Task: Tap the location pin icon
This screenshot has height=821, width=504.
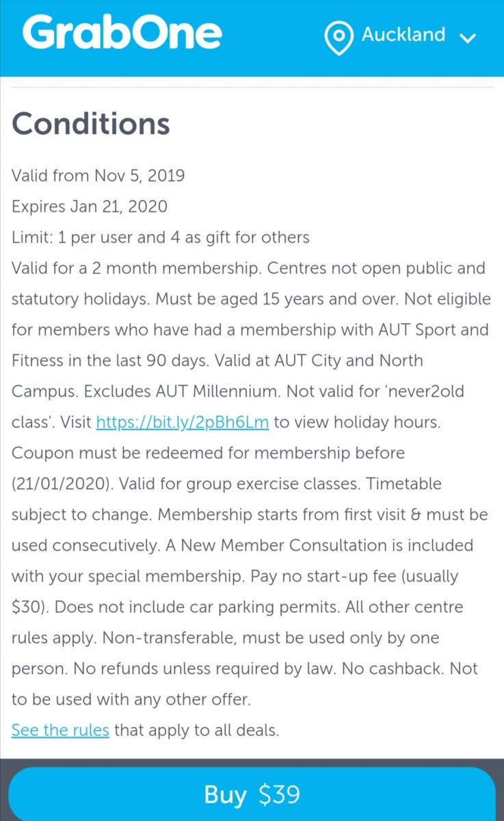Action: [339, 38]
